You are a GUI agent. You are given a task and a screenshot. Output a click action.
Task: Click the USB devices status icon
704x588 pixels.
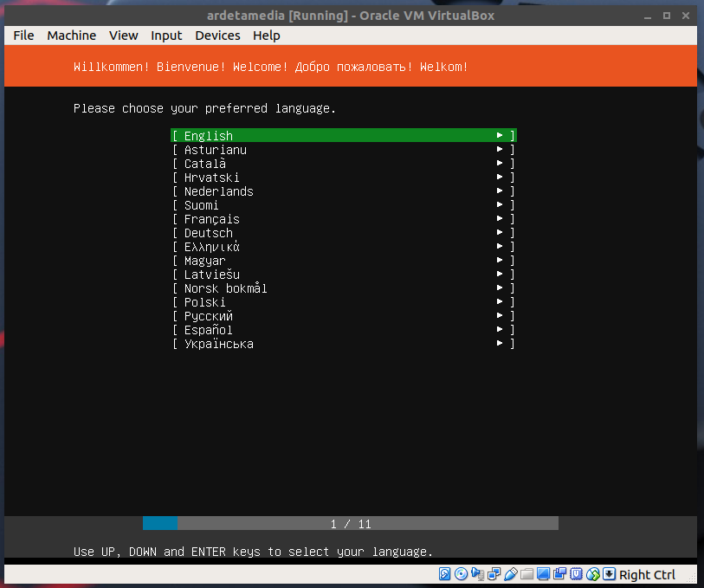point(510,574)
